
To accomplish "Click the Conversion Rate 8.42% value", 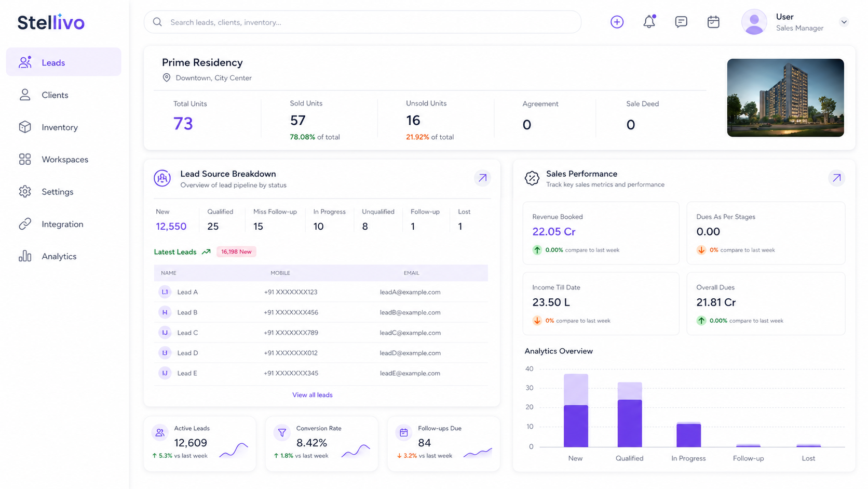I will (x=311, y=443).
